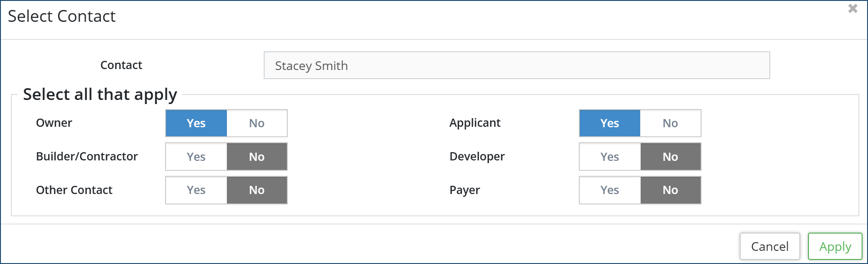
Task: Close the Select Contact dialog
Action: pyautogui.click(x=853, y=9)
